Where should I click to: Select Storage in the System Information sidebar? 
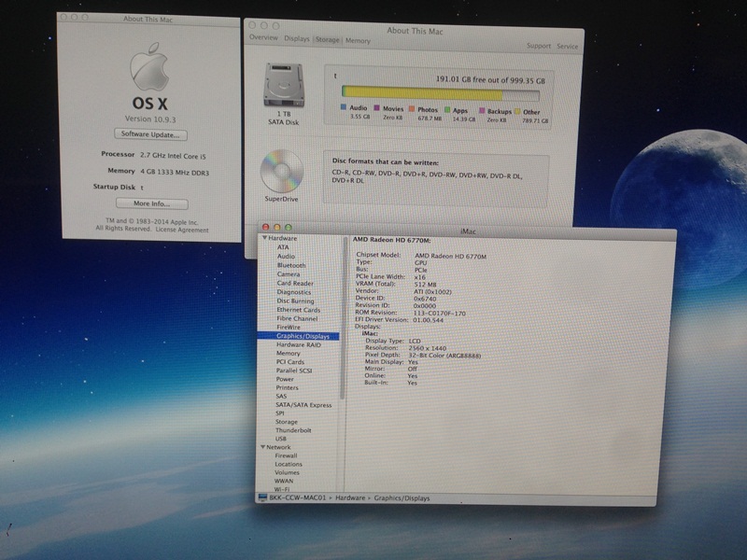click(287, 422)
